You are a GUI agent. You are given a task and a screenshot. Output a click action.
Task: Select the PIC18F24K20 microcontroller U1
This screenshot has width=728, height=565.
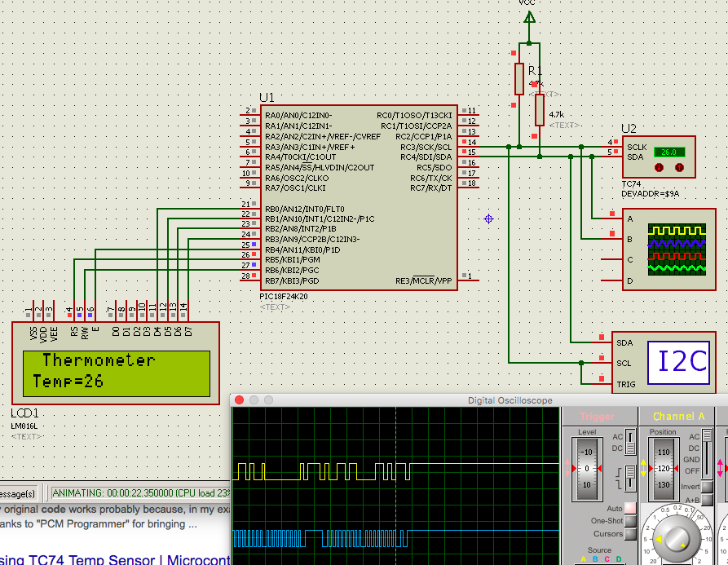359,196
